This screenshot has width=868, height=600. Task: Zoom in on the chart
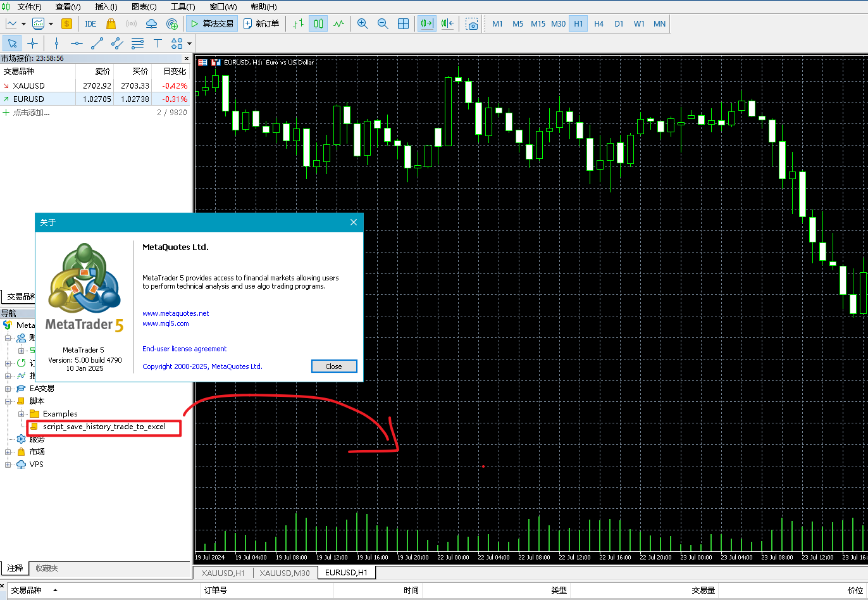point(363,24)
